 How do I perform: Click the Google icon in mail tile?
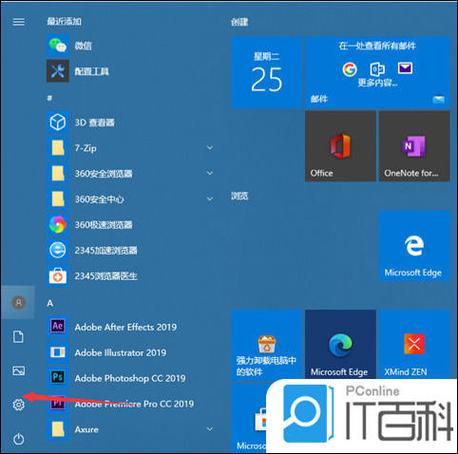[x=350, y=69]
